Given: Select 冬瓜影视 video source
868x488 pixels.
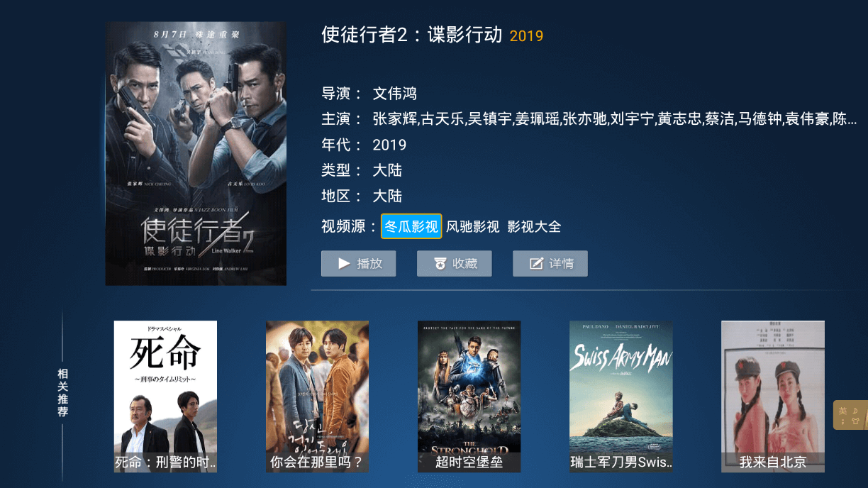Looking at the screenshot, I should [x=411, y=226].
